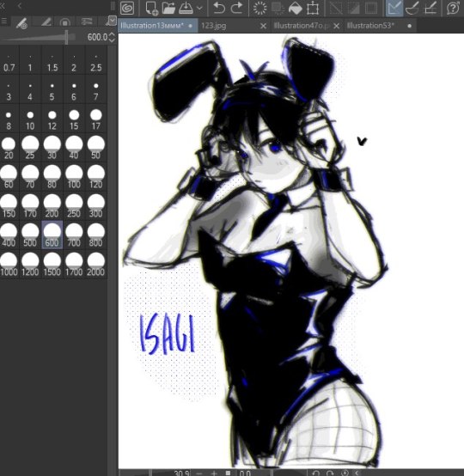Collapse the palette dock with double chevron

[x=3, y=6]
